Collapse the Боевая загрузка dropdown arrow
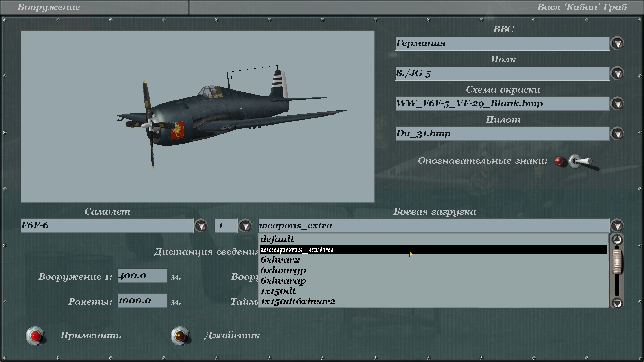This screenshot has width=644, height=362. point(618,226)
